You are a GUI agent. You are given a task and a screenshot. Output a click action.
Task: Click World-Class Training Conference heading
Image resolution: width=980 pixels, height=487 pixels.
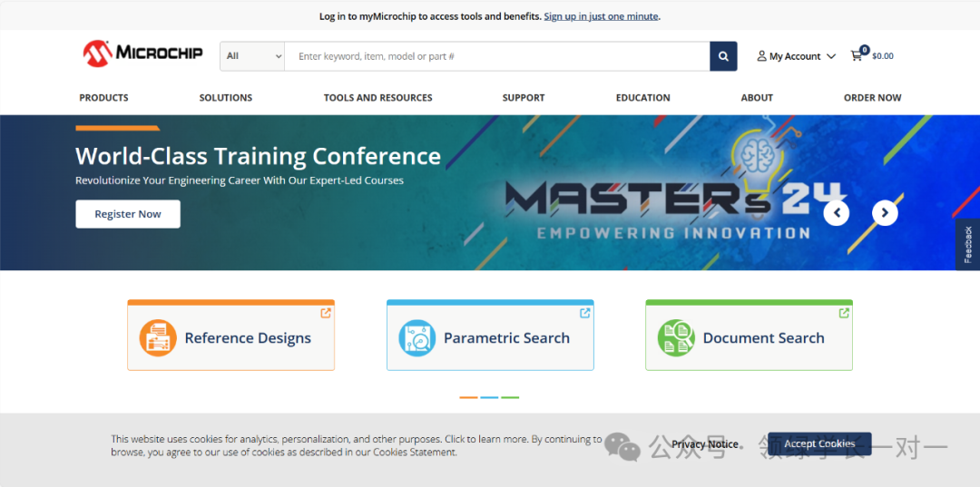coord(258,155)
